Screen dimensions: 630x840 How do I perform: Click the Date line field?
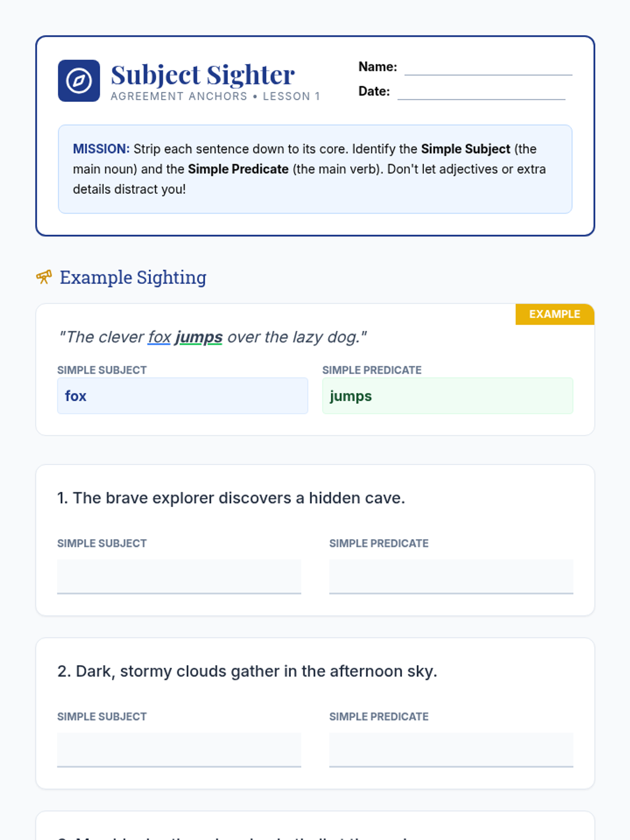(x=481, y=92)
